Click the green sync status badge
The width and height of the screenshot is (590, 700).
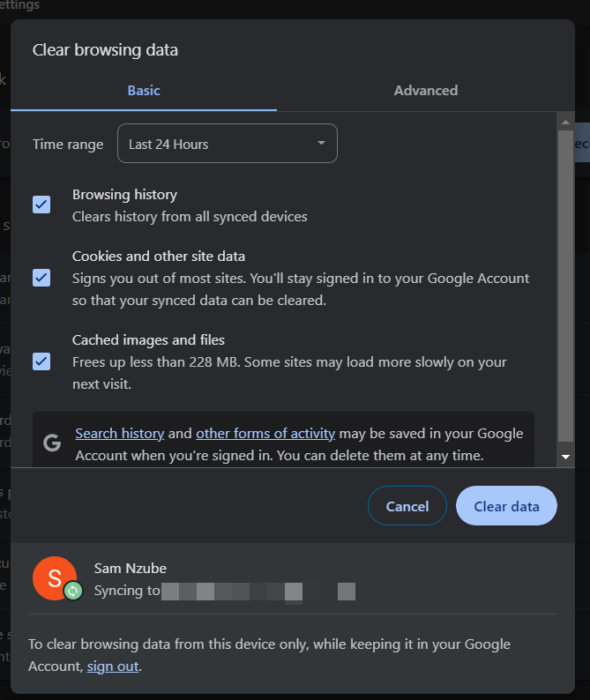(73, 591)
